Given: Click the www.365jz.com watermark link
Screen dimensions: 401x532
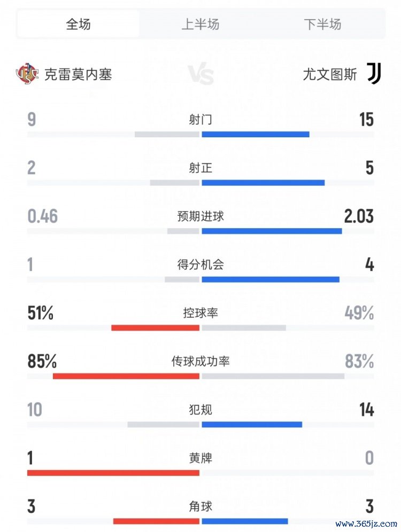Looking at the screenshot, I should click(366, 523).
